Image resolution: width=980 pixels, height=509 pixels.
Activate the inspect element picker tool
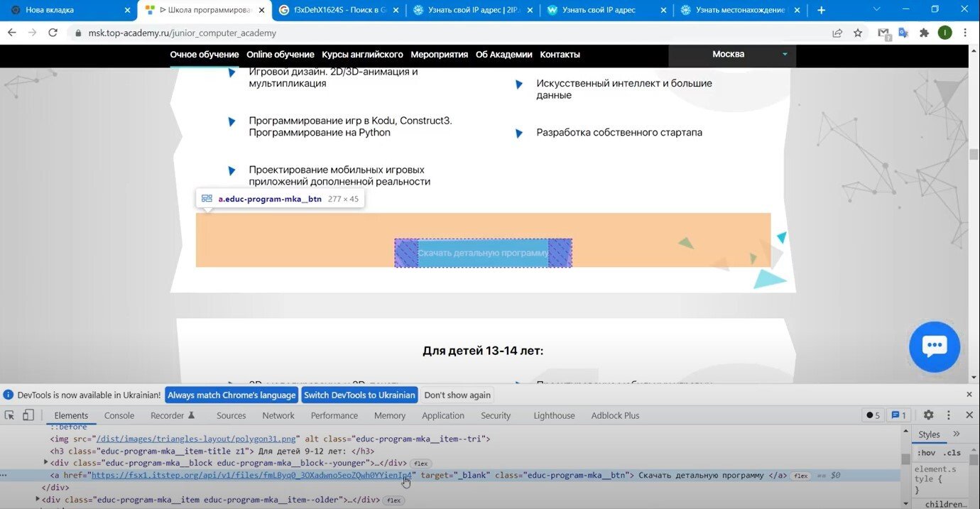pyautogui.click(x=10, y=415)
